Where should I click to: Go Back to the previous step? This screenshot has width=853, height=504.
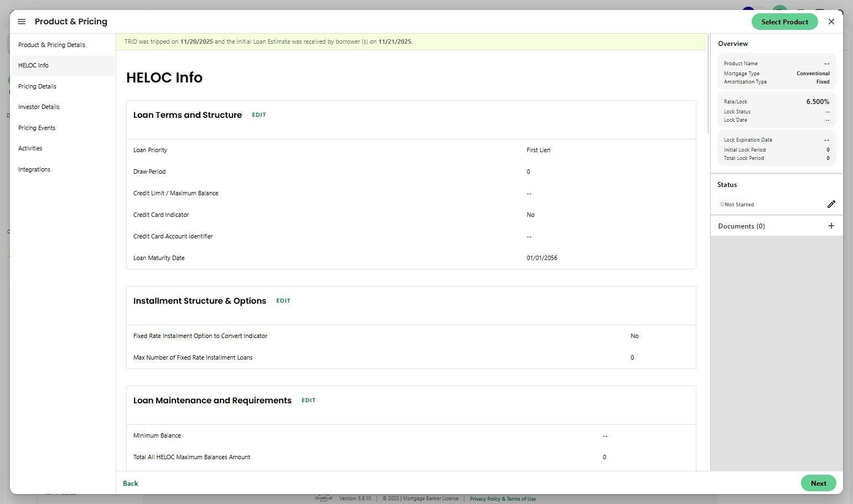pyautogui.click(x=131, y=484)
